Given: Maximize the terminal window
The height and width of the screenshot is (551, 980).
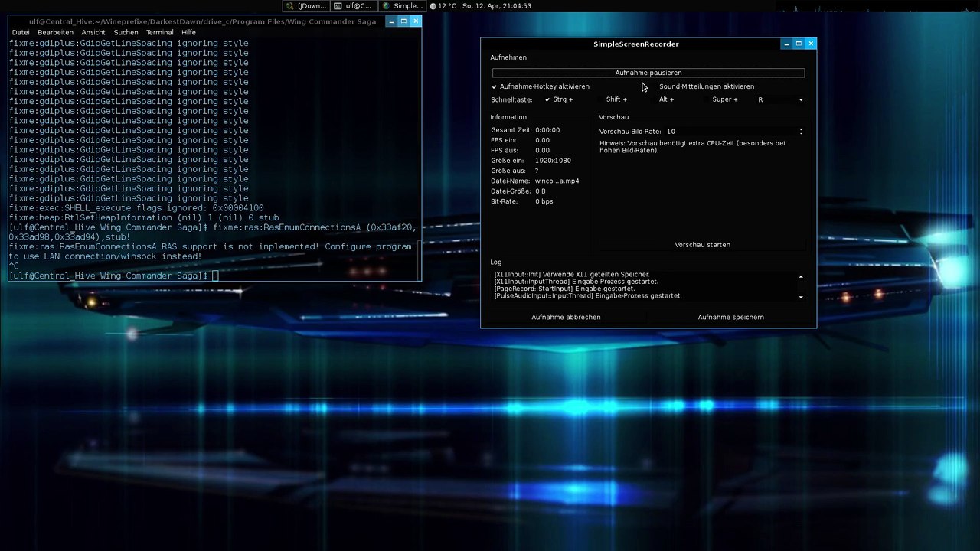Looking at the screenshot, I should click(403, 21).
